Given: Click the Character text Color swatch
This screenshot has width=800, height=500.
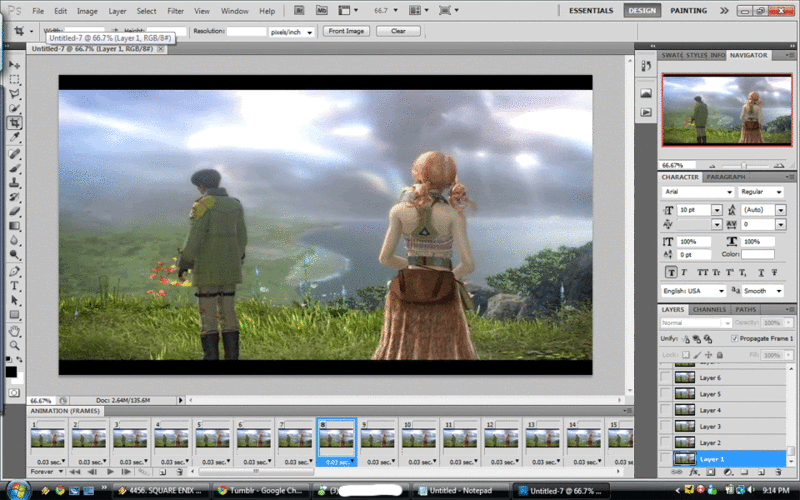Looking at the screenshot, I should 758,254.
